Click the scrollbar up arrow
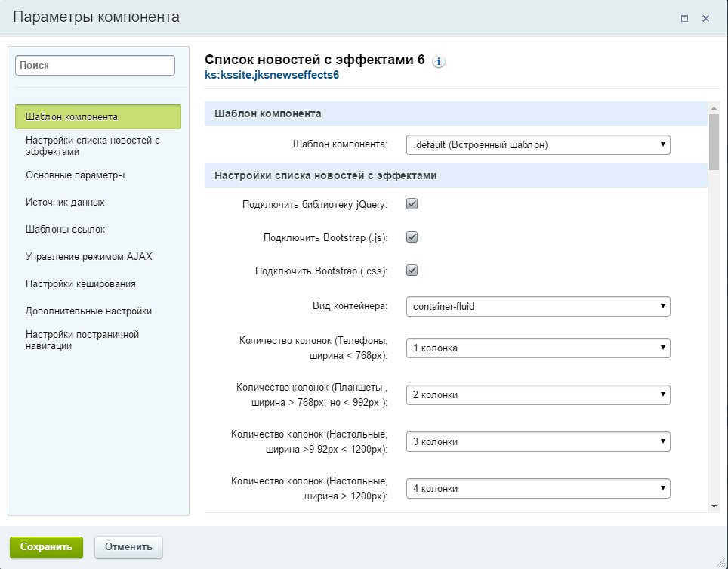The height and width of the screenshot is (569, 728). point(714,108)
